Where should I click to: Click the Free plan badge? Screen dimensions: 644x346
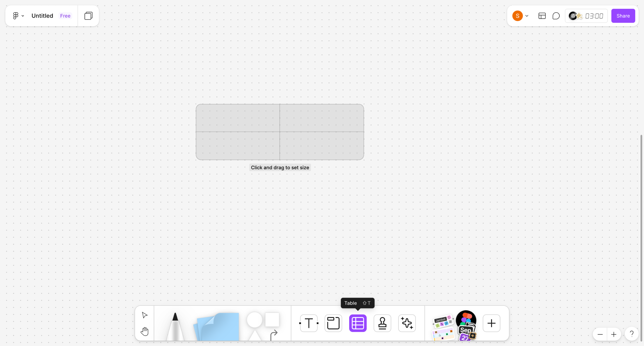(x=65, y=16)
